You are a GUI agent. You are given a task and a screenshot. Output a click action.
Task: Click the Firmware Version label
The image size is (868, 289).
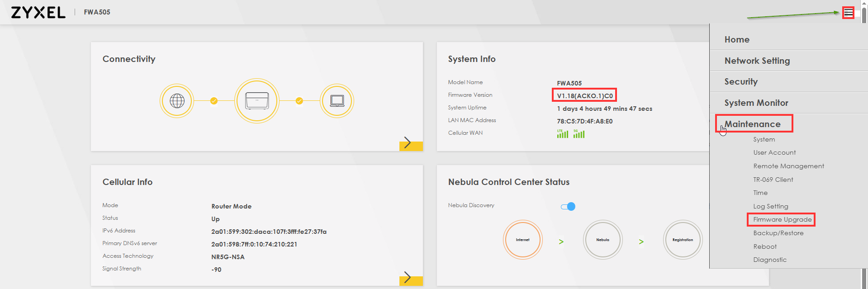point(470,95)
